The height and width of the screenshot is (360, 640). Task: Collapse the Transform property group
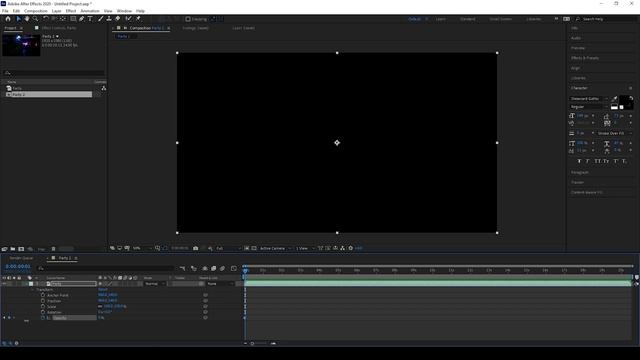[x=33, y=289]
